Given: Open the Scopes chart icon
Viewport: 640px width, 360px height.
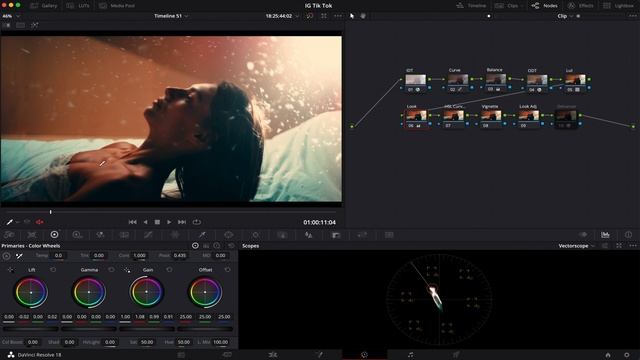Looking at the screenshot, I should click(605, 235).
